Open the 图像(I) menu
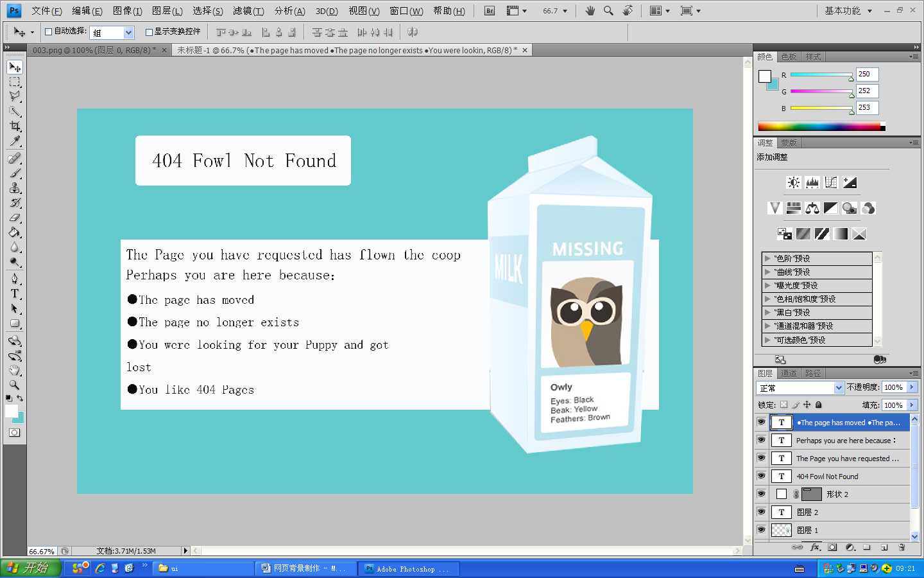This screenshot has height=578, width=924. pyautogui.click(x=127, y=11)
